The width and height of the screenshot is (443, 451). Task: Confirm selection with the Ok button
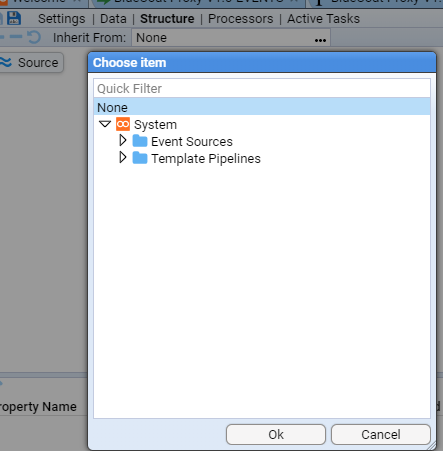[276, 434]
